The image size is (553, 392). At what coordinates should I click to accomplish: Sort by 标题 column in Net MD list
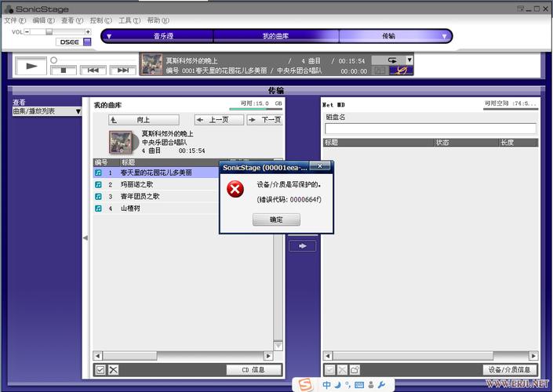pos(378,143)
